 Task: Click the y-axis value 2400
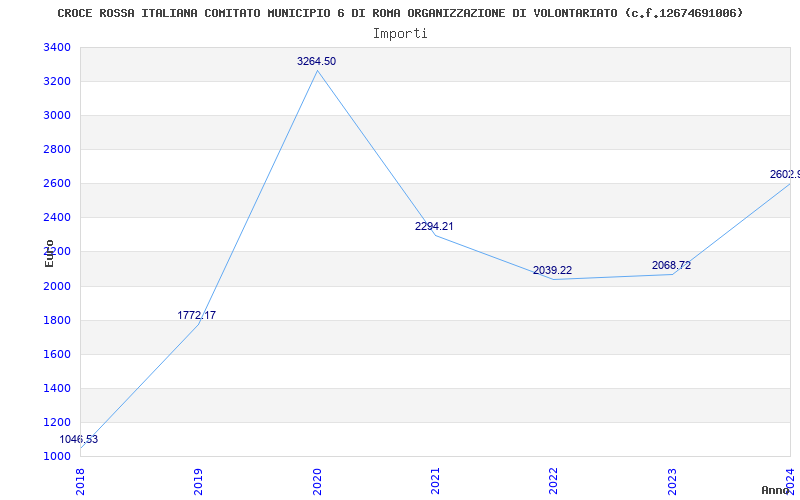tap(57, 217)
